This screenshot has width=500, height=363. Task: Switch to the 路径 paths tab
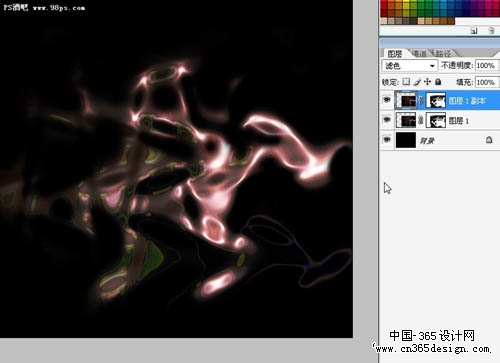point(443,53)
